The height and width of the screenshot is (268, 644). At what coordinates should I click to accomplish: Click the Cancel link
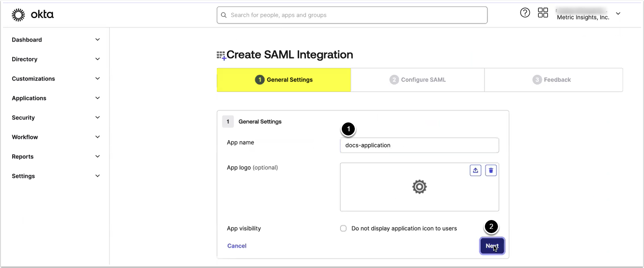click(x=237, y=246)
